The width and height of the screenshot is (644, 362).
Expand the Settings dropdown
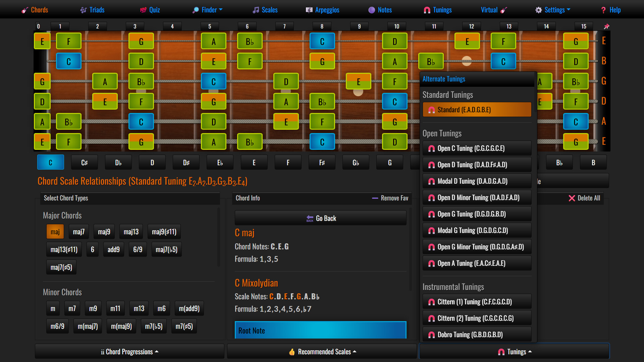[552, 10]
